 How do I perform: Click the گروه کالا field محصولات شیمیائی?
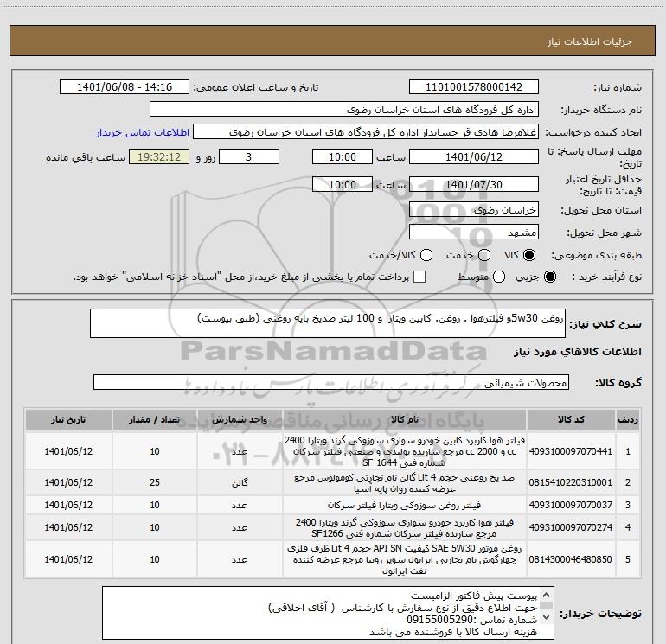(331, 382)
